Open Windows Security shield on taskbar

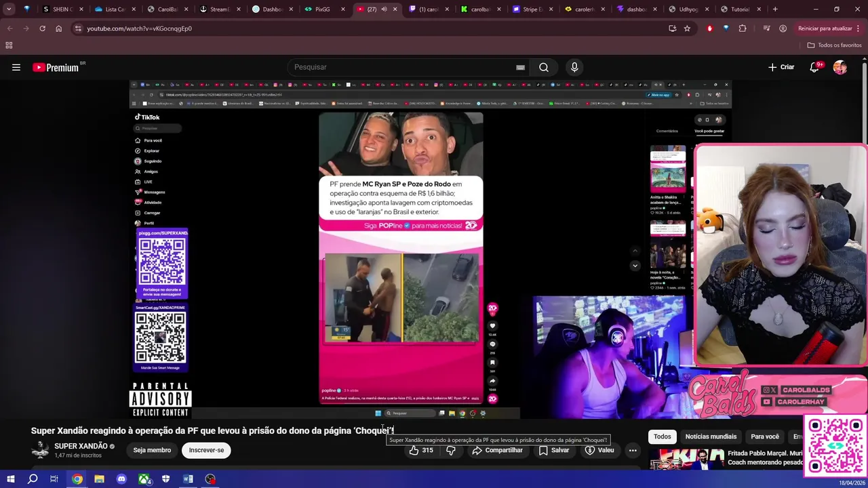[x=165, y=479]
